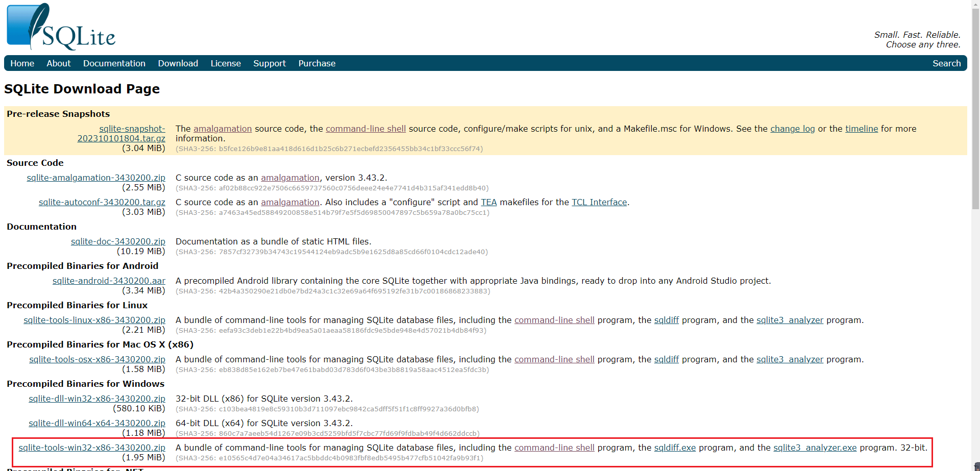Download sqlite-snapshot-202310101804.tar.gz
Viewport: 980px width, 471px height.
tap(121, 134)
